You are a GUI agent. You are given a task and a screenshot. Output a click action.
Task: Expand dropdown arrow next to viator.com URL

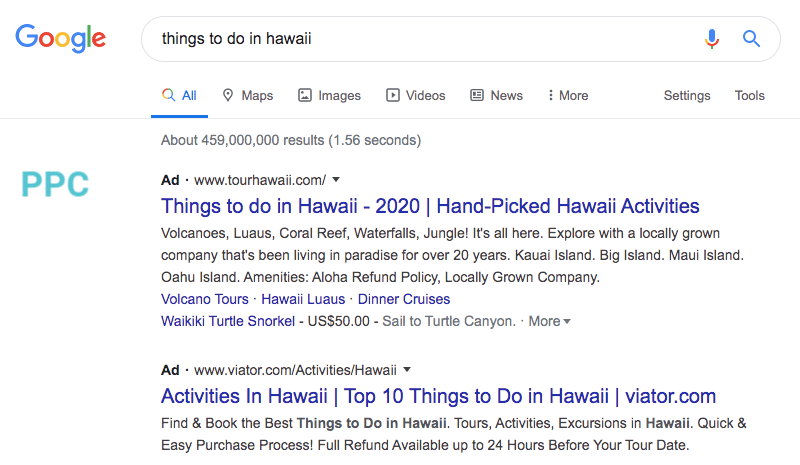pyautogui.click(x=407, y=370)
